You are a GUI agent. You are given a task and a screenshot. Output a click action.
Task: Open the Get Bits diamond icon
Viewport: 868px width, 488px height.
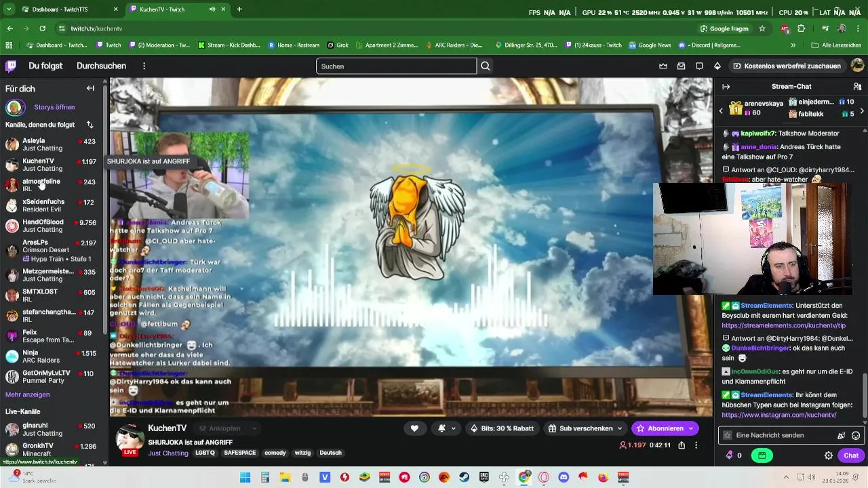point(717,66)
